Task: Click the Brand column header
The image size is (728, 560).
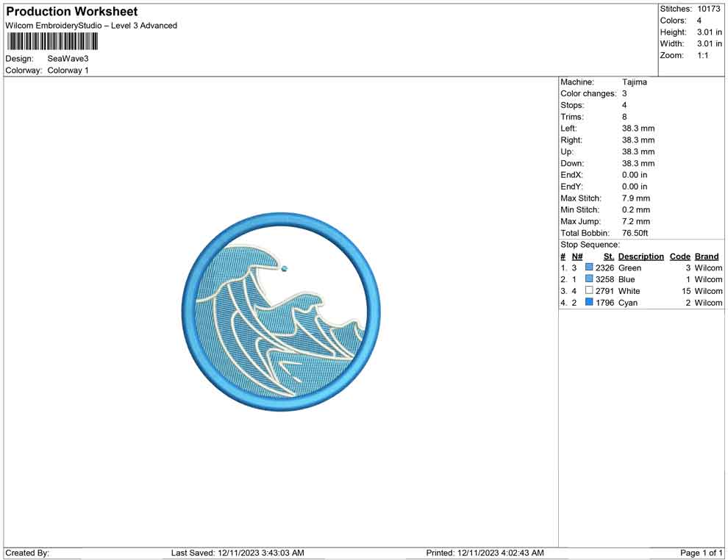Action: click(x=706, y=256)
